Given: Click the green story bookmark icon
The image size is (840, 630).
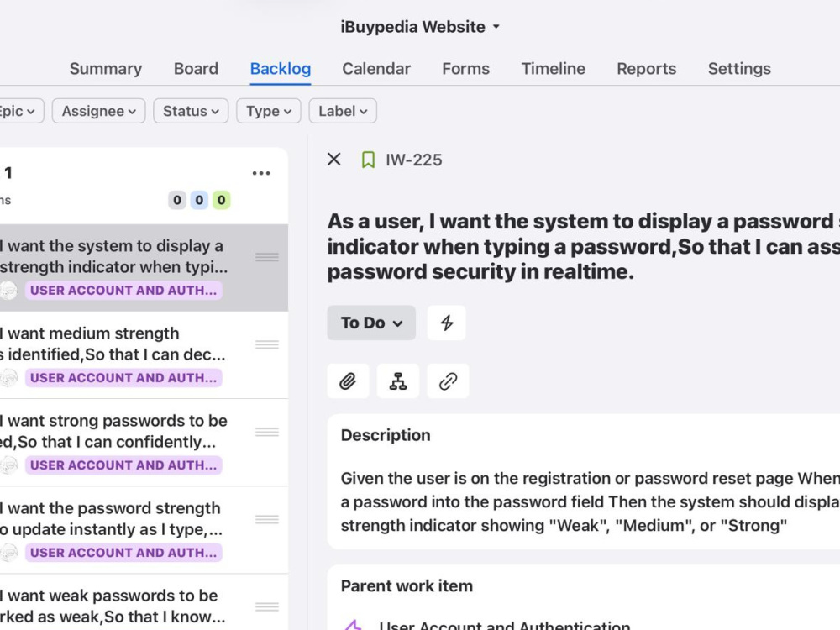Looking at the screenshot, I should 368,160.
